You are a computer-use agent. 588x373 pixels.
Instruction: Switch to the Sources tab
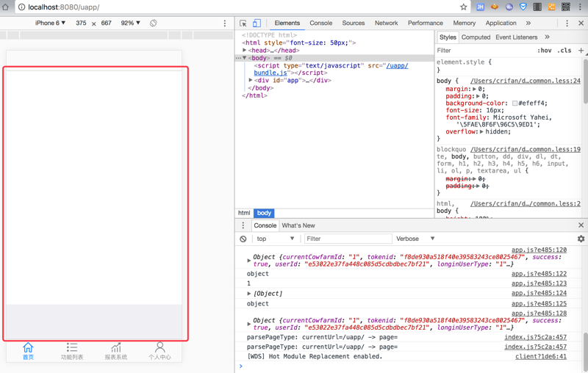coord(354,23)
